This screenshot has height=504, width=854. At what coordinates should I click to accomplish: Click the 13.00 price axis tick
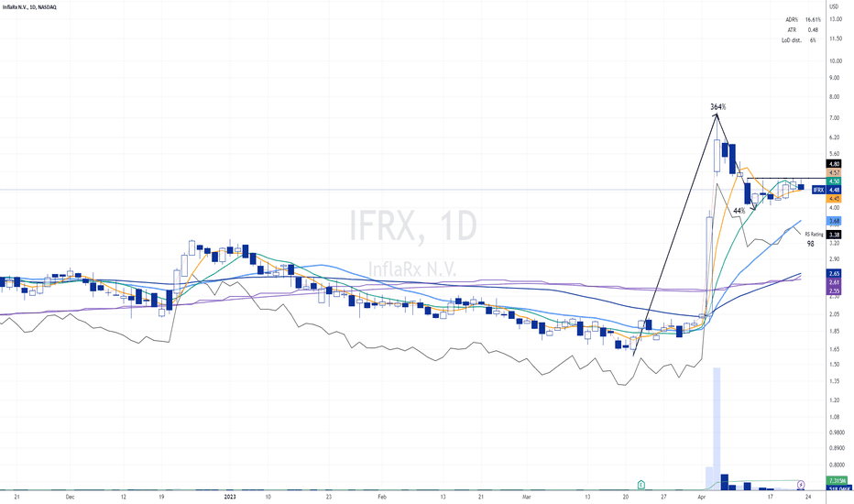(835, 19)
